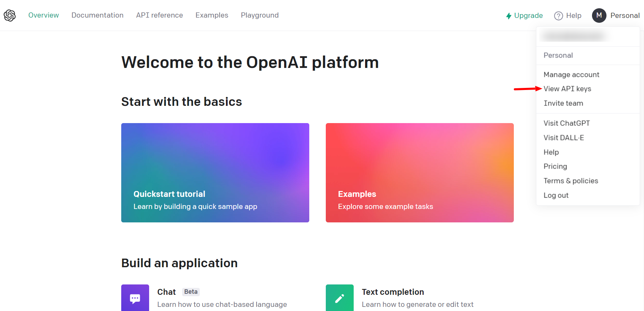Click the Help question mark icon
The width and height of the screenshot is (644, 311).
point(558,16)
